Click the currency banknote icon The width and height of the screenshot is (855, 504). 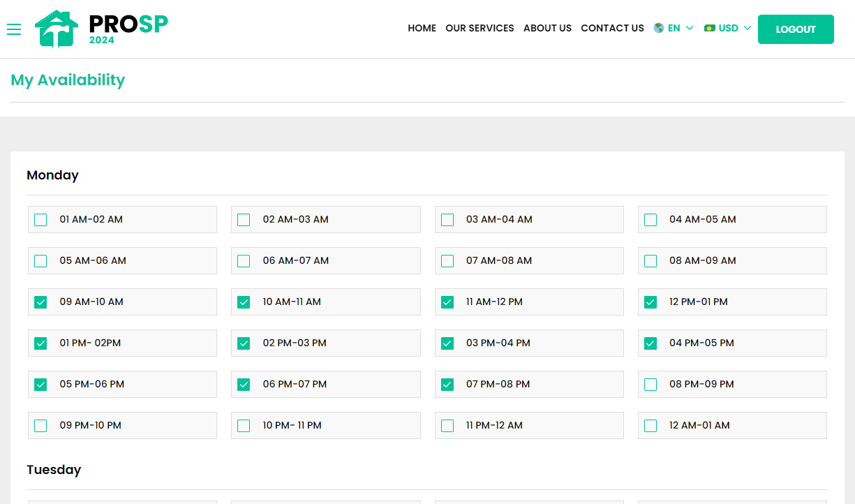coord(710,28)
